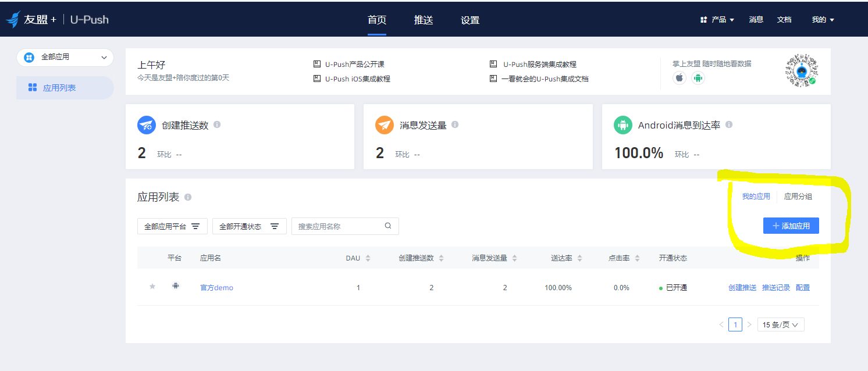The image size is (868, 371).
Task: Click the 已开通 status text
Action: 677,287
